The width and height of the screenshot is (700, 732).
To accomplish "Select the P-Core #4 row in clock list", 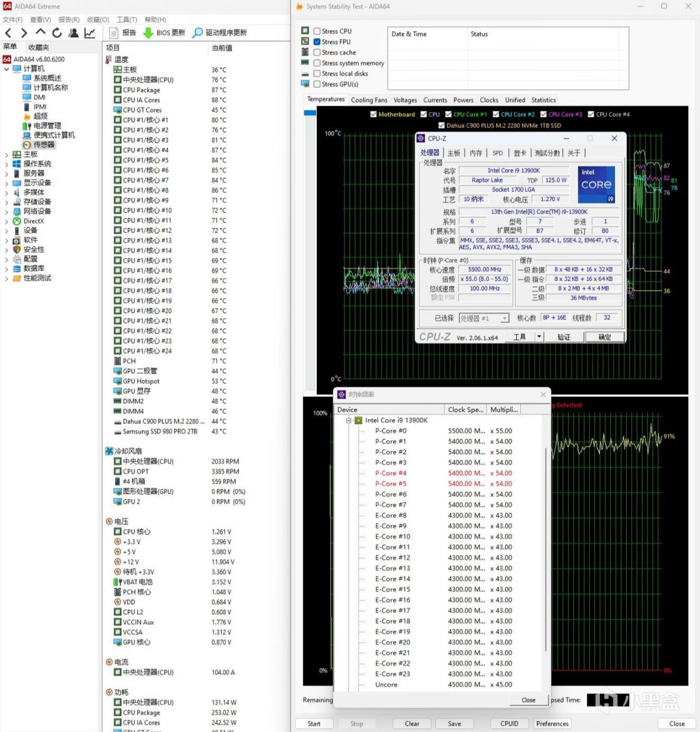I will (x=390, y=473).
